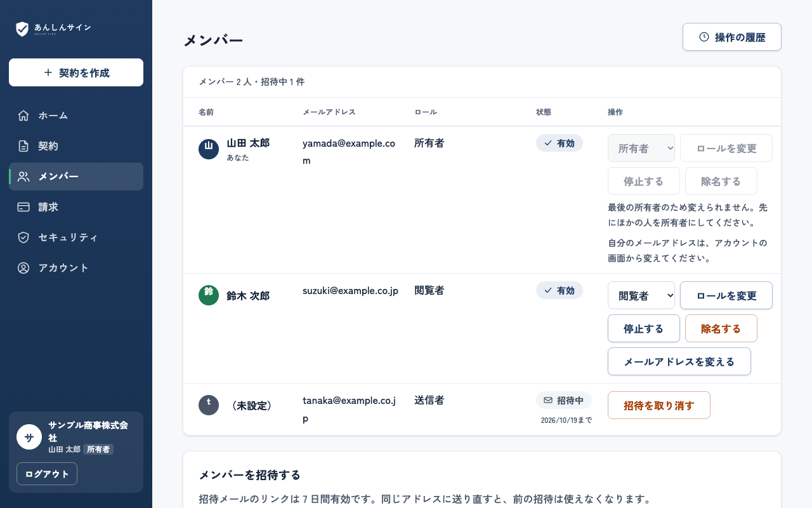This screenshot has width=812, height=508.
Task: Click the あんしんサイン shield logo
Action: point(22,29)
